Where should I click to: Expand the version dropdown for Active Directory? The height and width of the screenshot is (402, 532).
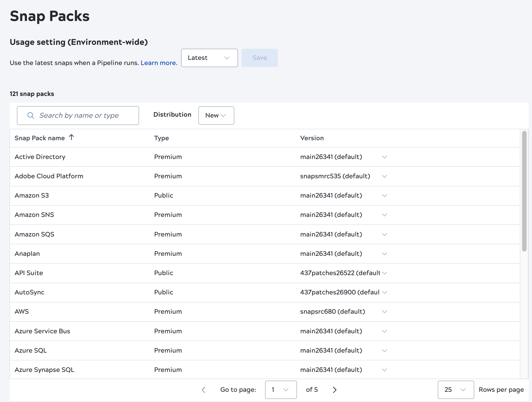(385, 157)
